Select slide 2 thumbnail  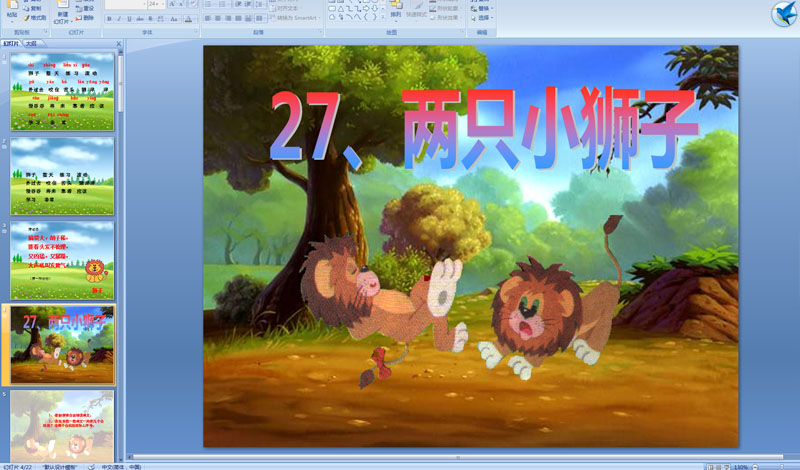62,176
